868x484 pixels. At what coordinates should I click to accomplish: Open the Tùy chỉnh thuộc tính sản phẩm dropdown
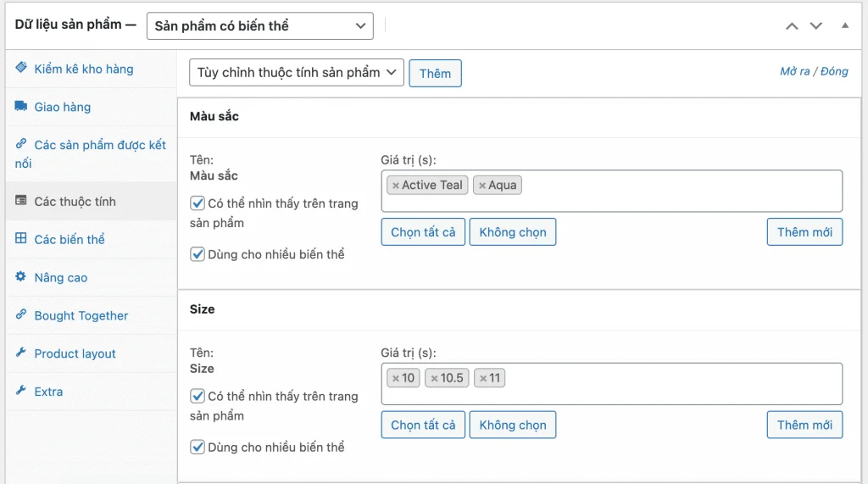click(x=296, y=73)
